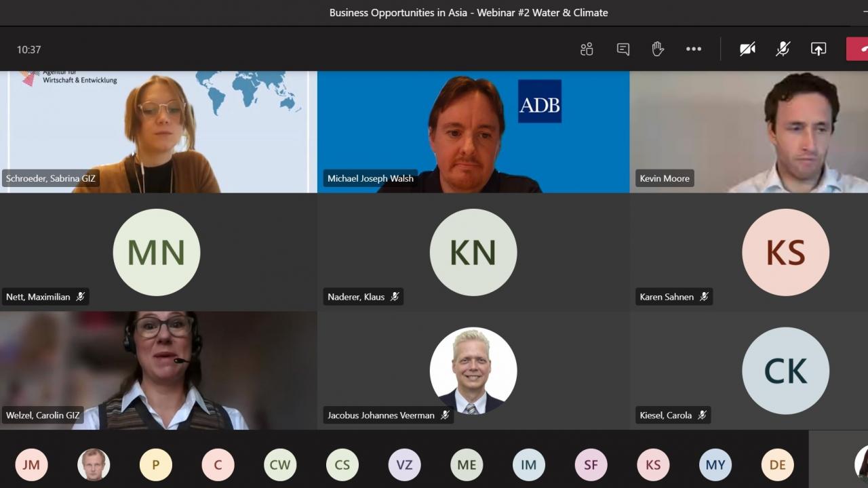Click the Welzel, Carolin GIZ name label

[43, 415]
